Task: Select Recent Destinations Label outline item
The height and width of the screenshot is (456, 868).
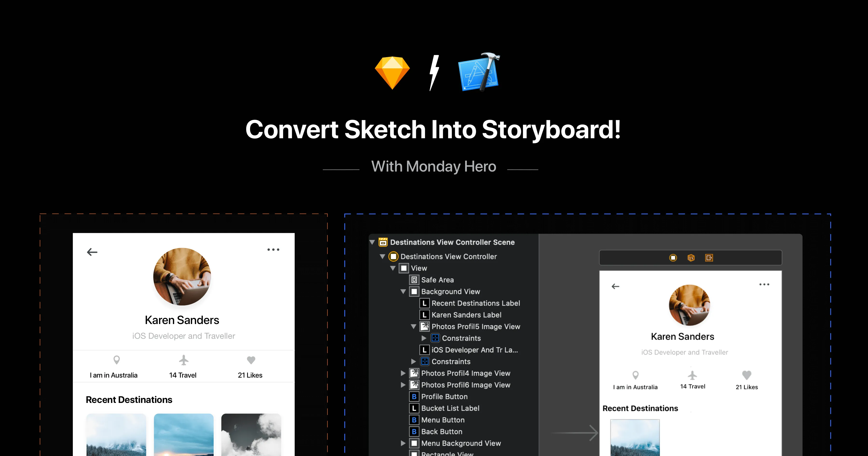Action: click(x=475, y=303)
